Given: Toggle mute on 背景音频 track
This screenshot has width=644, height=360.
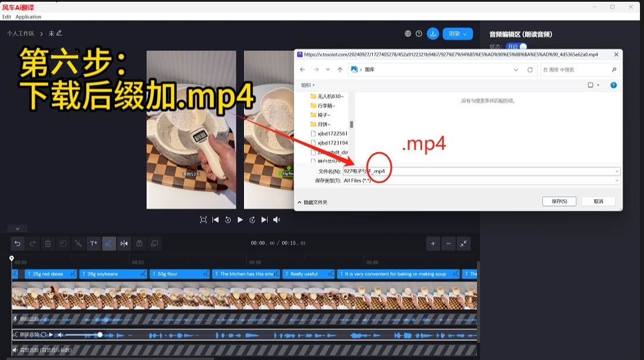Looking at the screenshot, I should (16, 350).
